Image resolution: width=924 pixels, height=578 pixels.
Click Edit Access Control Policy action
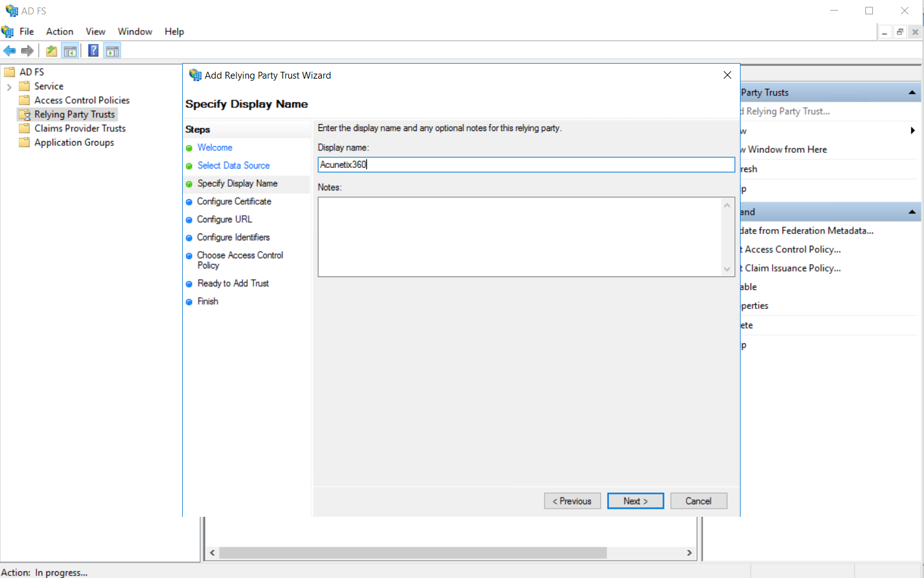coord(791,250)
